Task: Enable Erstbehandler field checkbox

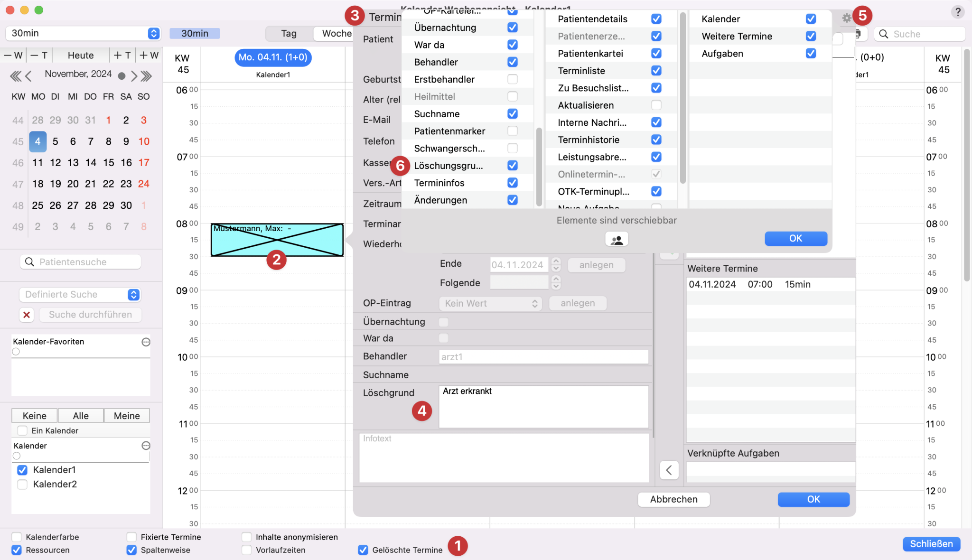Action: pyautogui.click(x=512, y=79)
